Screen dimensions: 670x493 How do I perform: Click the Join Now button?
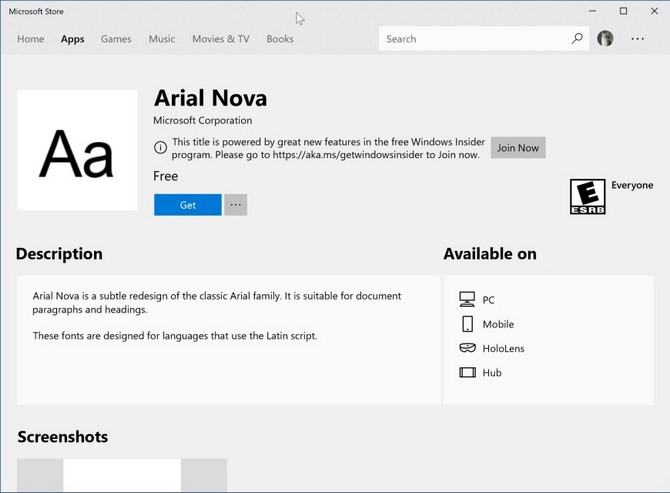(518, 148)
